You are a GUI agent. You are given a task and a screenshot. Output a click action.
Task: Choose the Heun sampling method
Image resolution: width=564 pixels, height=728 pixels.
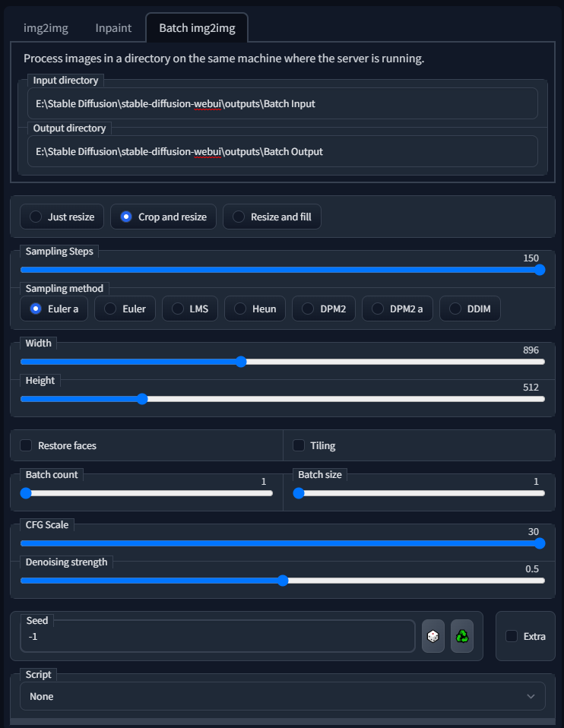(255, 309)
